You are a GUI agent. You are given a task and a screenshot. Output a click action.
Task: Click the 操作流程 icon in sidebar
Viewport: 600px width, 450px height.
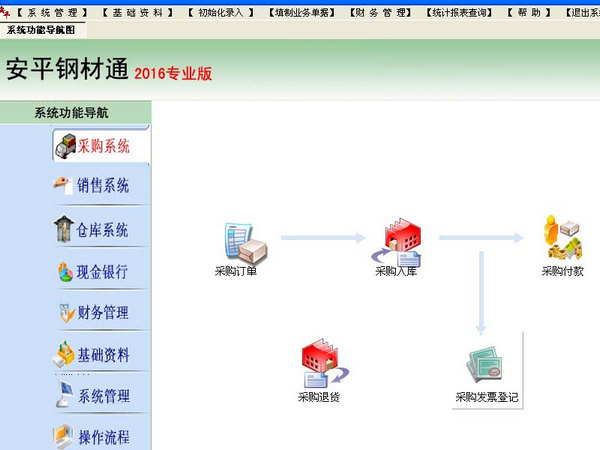(63, 437)
